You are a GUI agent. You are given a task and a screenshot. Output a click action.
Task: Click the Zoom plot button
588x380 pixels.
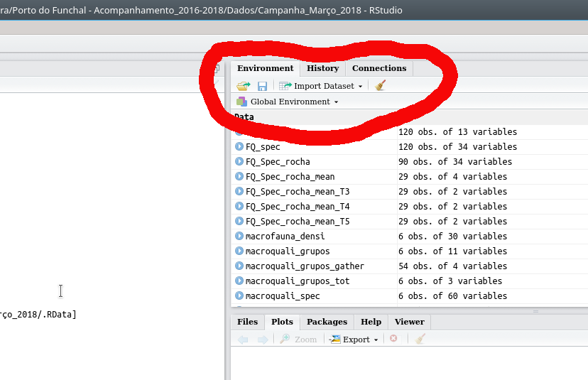[x=298, y=339]
